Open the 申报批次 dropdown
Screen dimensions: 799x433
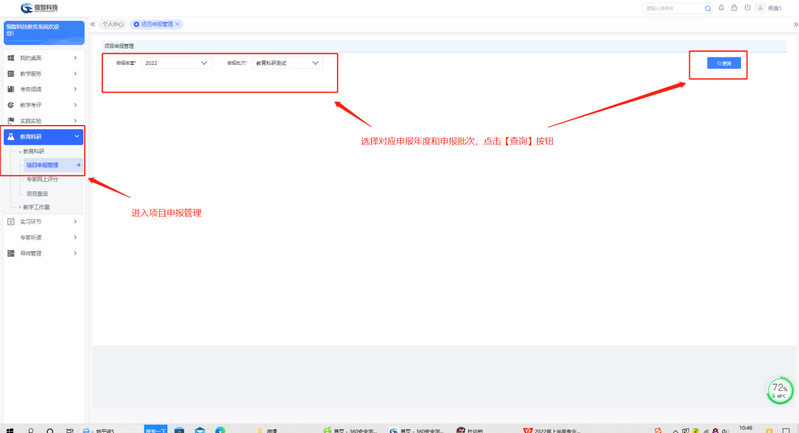pos(287,63)
